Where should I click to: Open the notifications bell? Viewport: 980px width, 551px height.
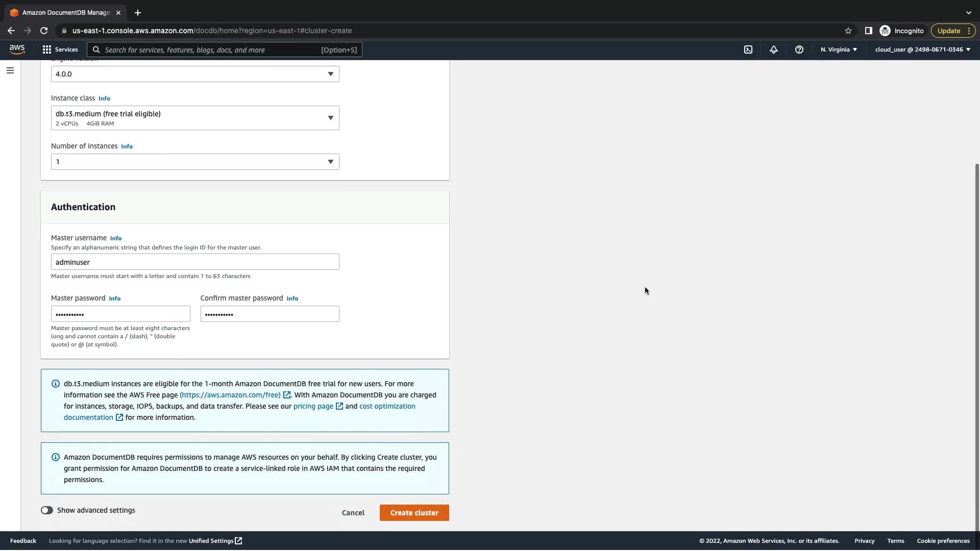tap(773, 49)
